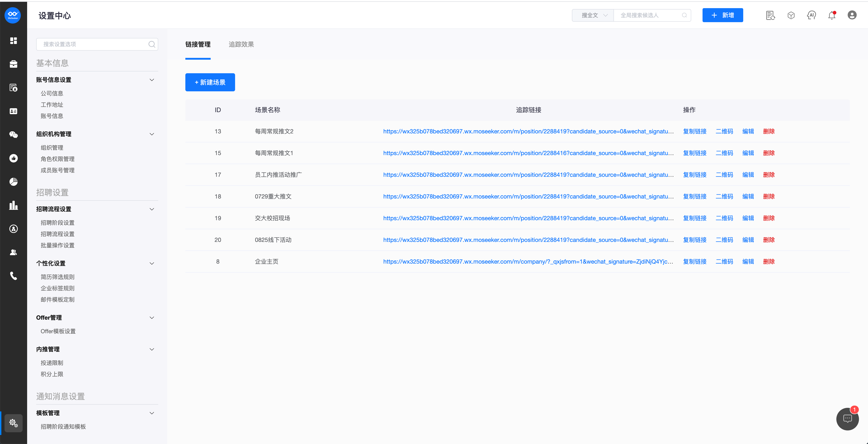Collapse the 组织机构管理 section
The image size is (868, 444).
[152, 134]
